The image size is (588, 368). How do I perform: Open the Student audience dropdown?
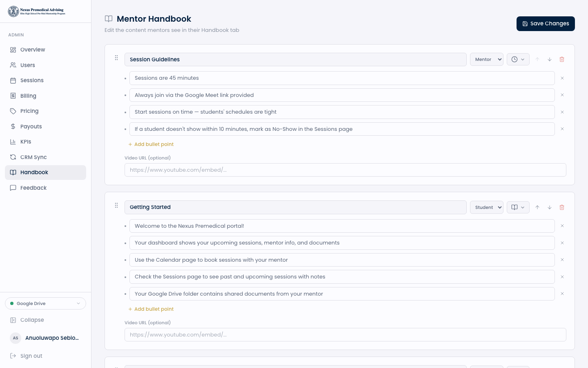click(487, 207)
